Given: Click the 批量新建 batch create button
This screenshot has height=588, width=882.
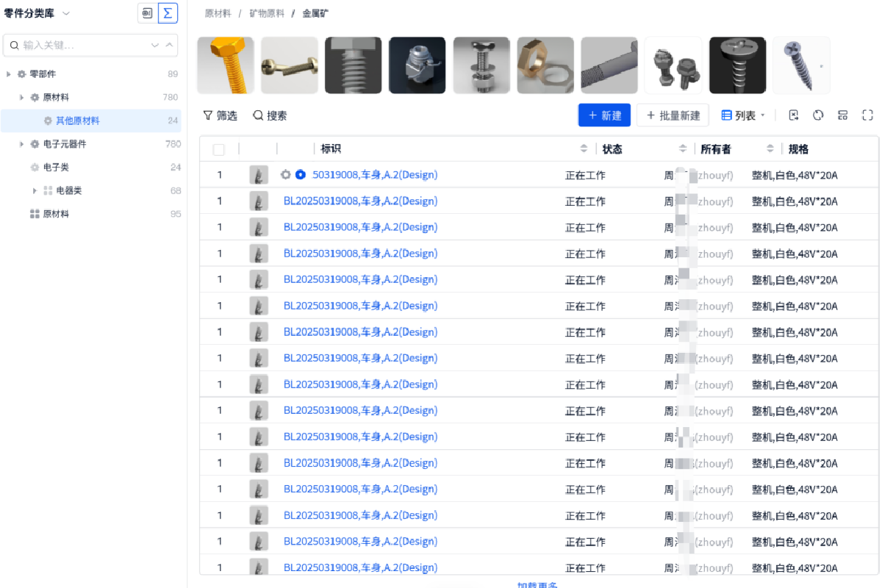Looking at the screenshot, I should pos(673,115).
